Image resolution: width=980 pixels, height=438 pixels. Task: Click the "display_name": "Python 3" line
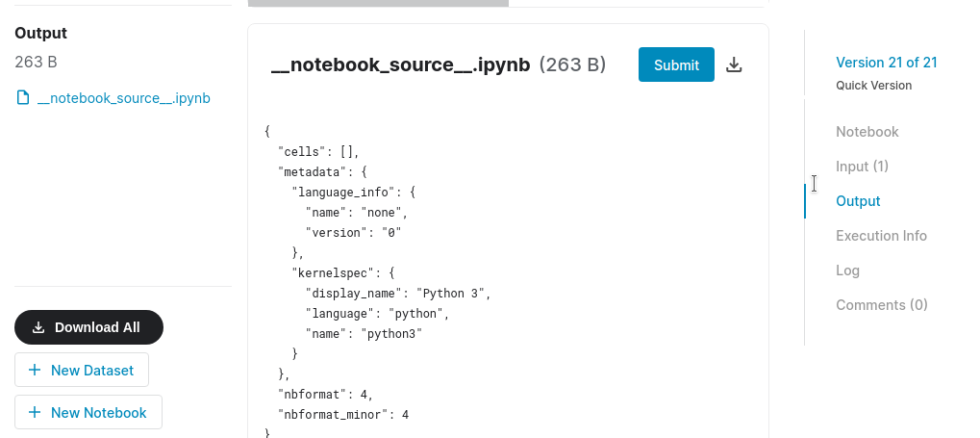click(398, 293)
